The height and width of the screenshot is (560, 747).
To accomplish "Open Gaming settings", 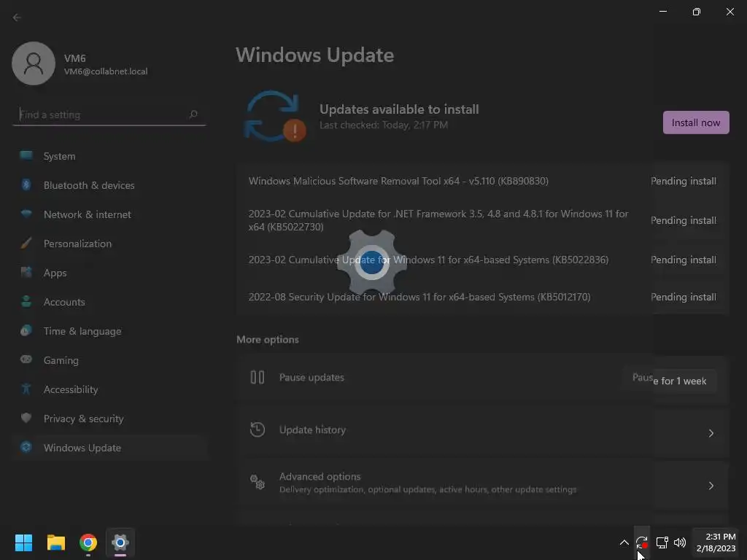I will point(109,360).
